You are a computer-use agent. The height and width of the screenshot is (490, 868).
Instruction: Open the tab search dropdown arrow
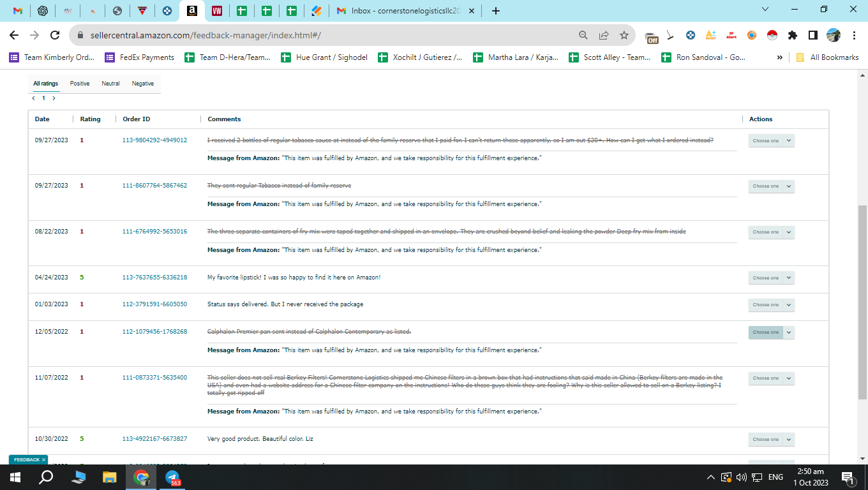[x=766, y=10]
